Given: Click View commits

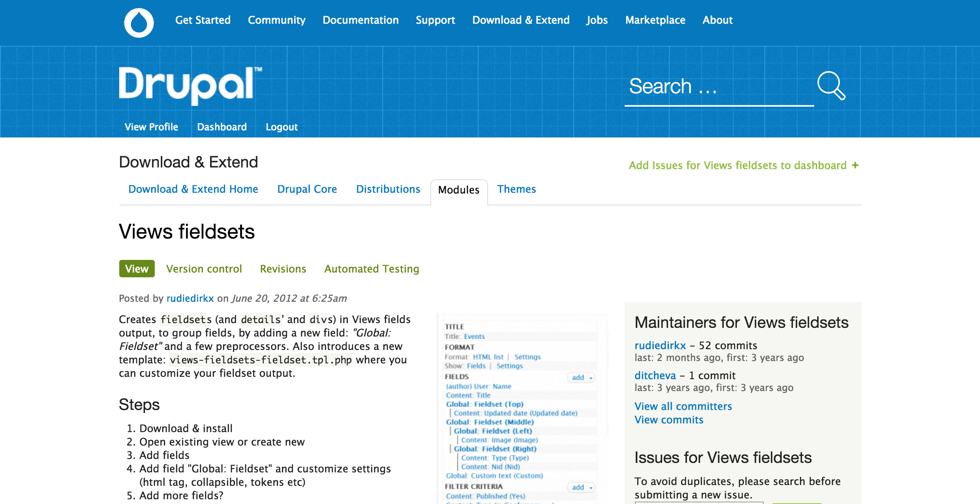Looking at the screenshot, I should [669, 419].
